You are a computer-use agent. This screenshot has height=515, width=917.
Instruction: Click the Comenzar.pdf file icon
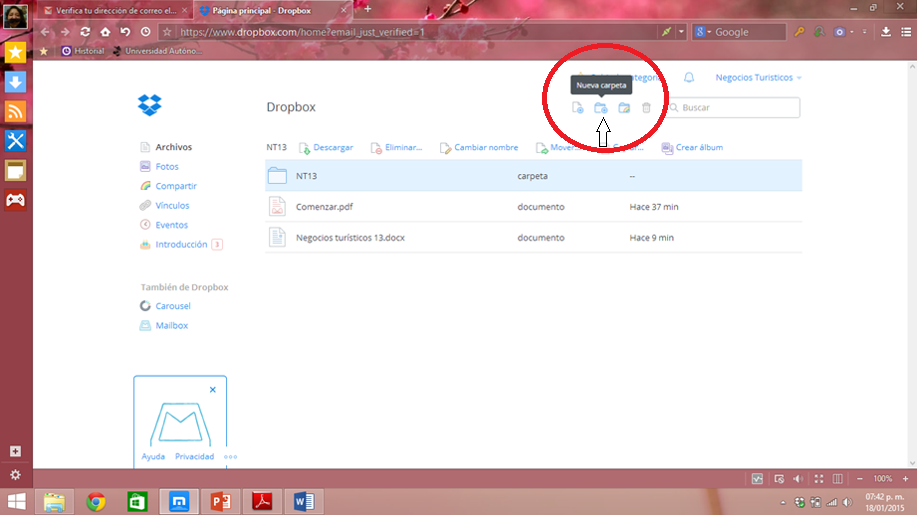[x=277, y=206]
